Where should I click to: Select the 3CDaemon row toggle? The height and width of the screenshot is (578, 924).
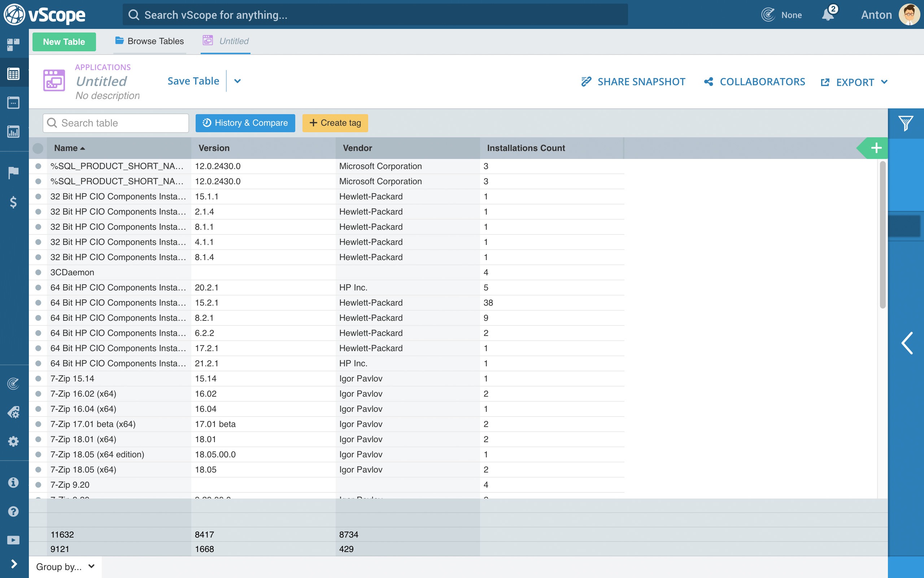point(38,272)
